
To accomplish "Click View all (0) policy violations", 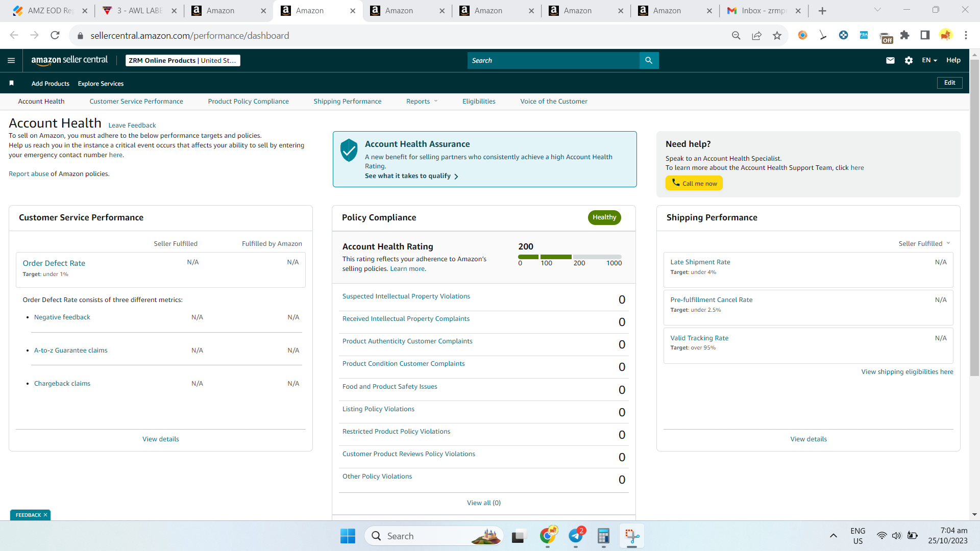I will [x=484, y=503].
